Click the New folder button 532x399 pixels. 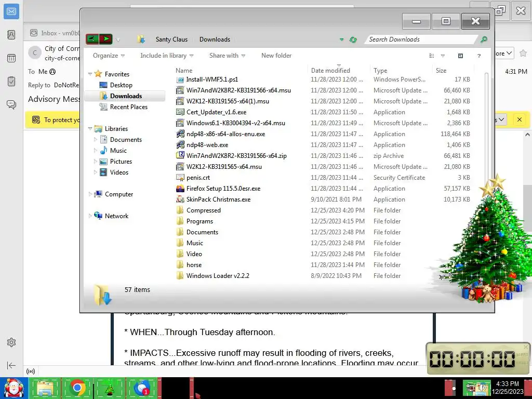point(276,56)
